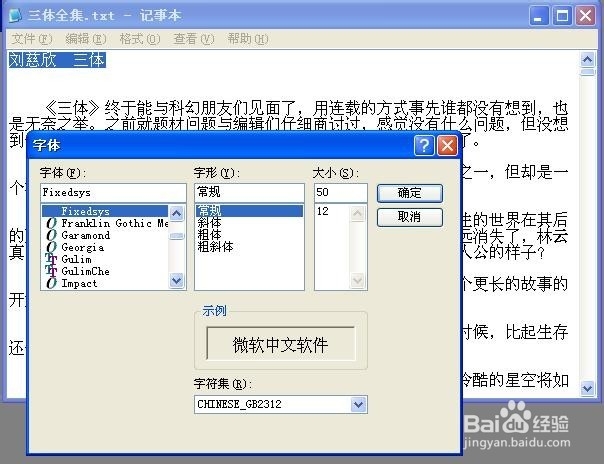Maximize the Notepad window
Viewport: 604px width, 464px height.
562,16
